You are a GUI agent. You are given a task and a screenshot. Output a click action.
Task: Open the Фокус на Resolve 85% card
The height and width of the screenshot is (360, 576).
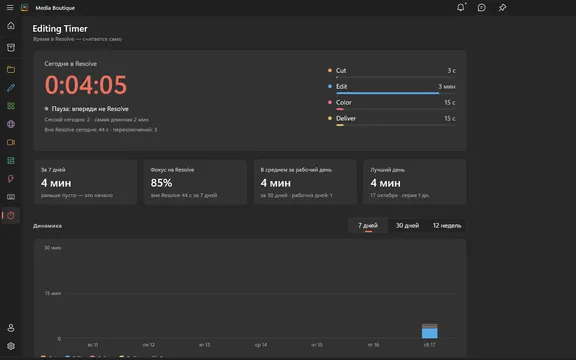195,182
